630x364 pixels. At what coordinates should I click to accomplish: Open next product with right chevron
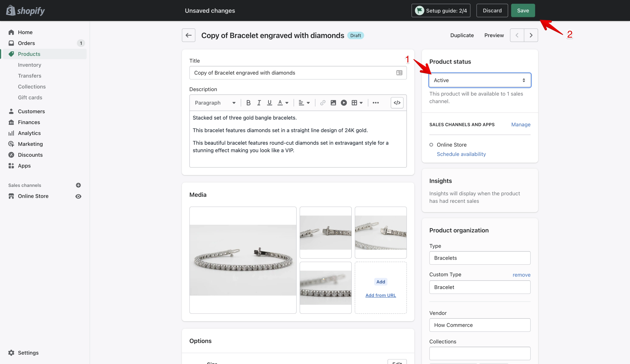531,35
